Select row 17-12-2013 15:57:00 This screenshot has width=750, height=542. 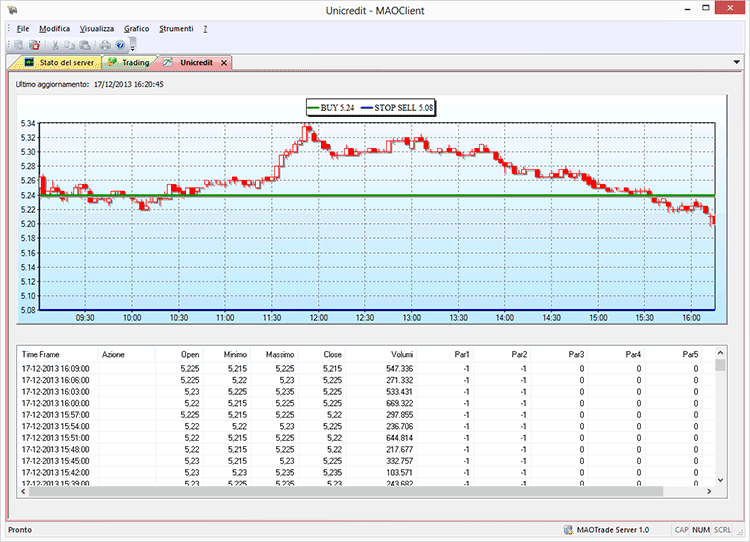pos(366,415)
